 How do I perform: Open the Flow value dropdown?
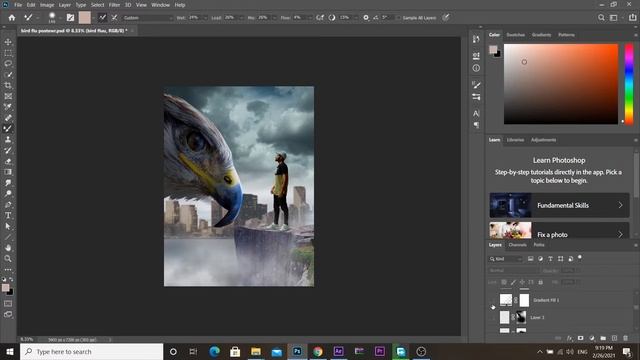tap(309, 18)
